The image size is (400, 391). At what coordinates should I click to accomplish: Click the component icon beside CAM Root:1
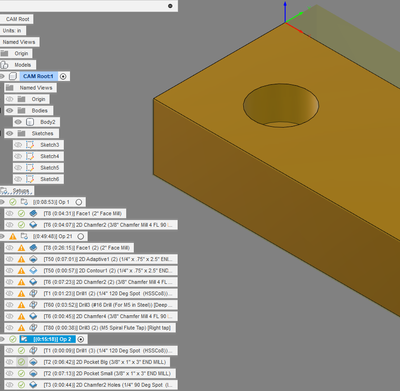click(x=13, y=76)
